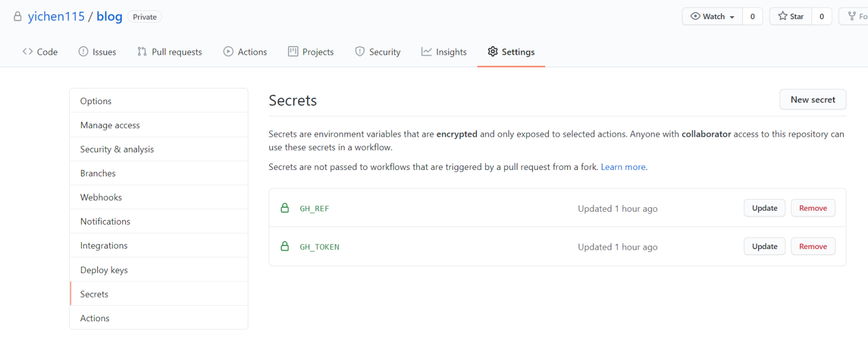Click the New secret button
The image size is (868, 337).
[x=812, y=100]
